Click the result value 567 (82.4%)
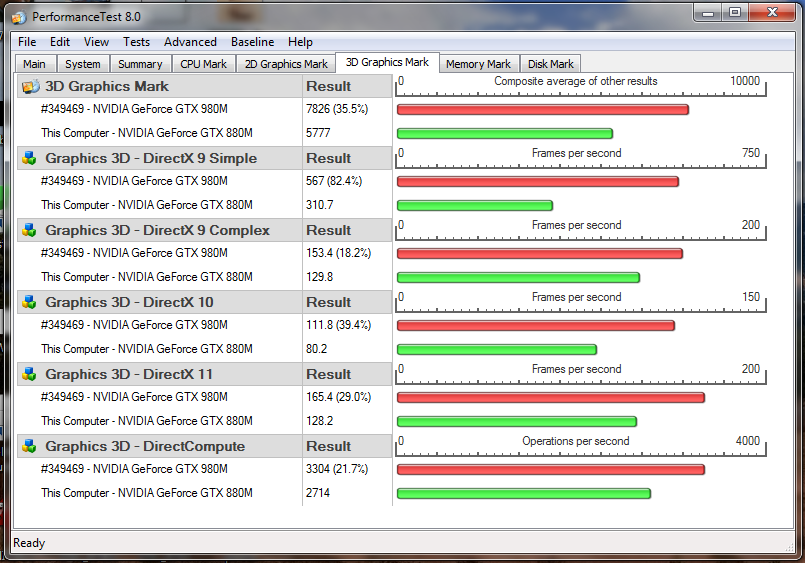805x563 pixels. coord(334,181)
